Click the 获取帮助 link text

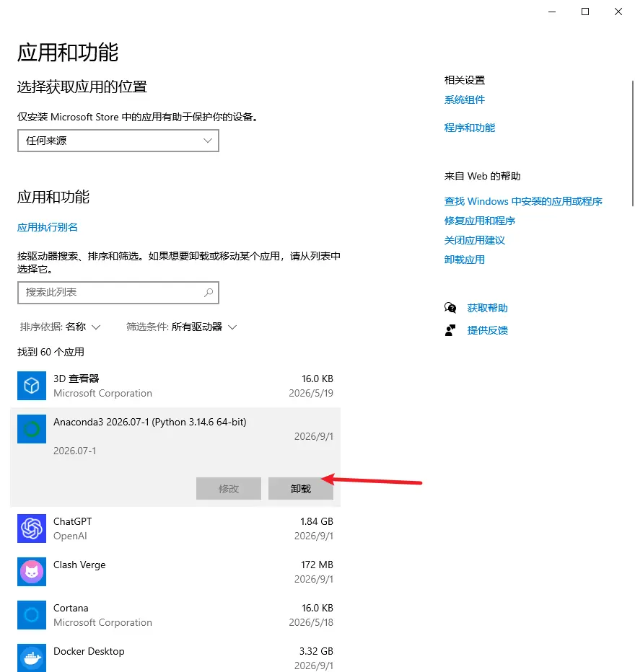[x=488, y=308]
